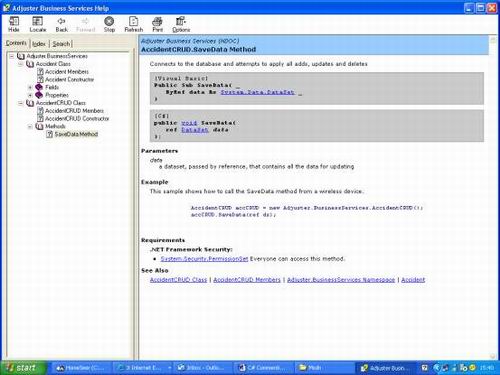This screenshot has height=375, width=500.
Task: Click the system tray clock
Action: [x=487, y=368]
